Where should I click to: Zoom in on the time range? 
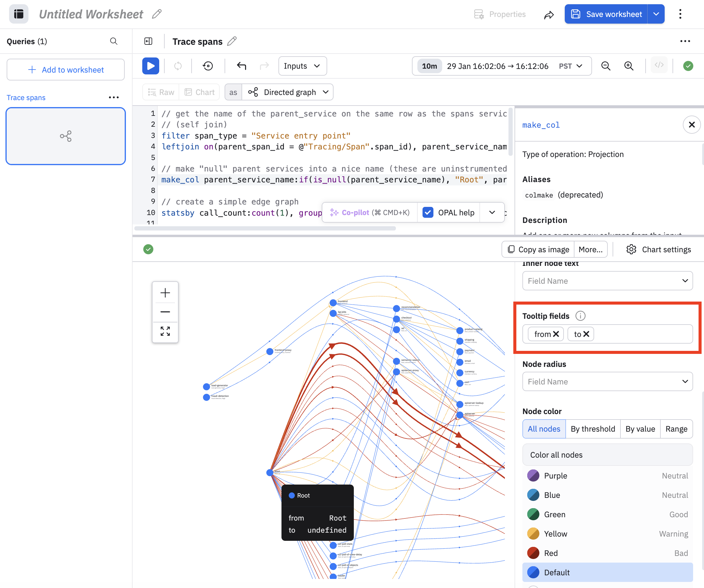click(629, 66)
